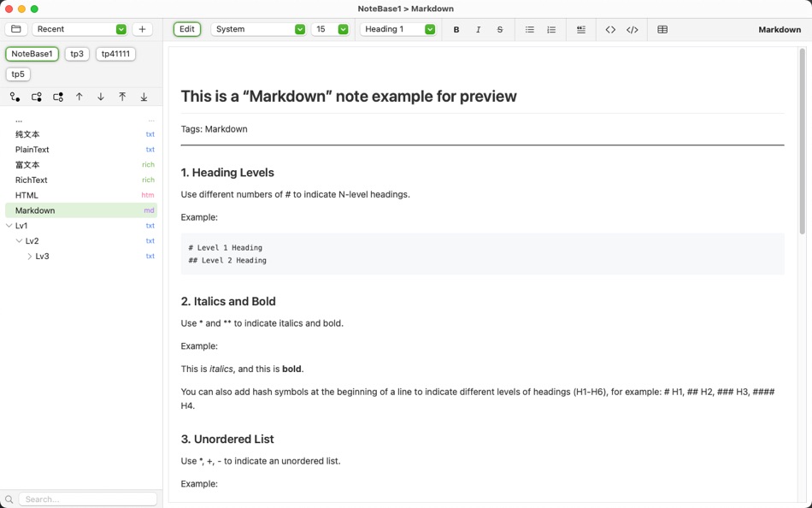Select the Lv3 note
This screenshot has height=508, width=812.
81,256
